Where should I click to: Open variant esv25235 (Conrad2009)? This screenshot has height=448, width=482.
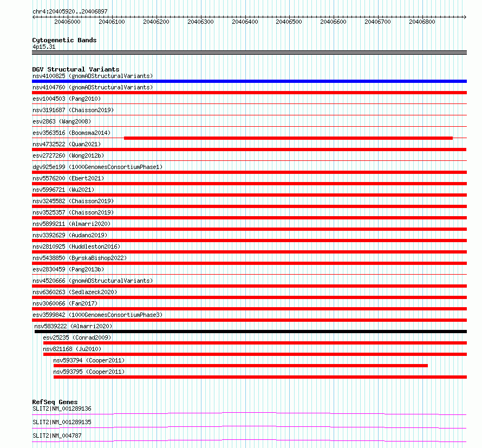[x=77, y=337]
